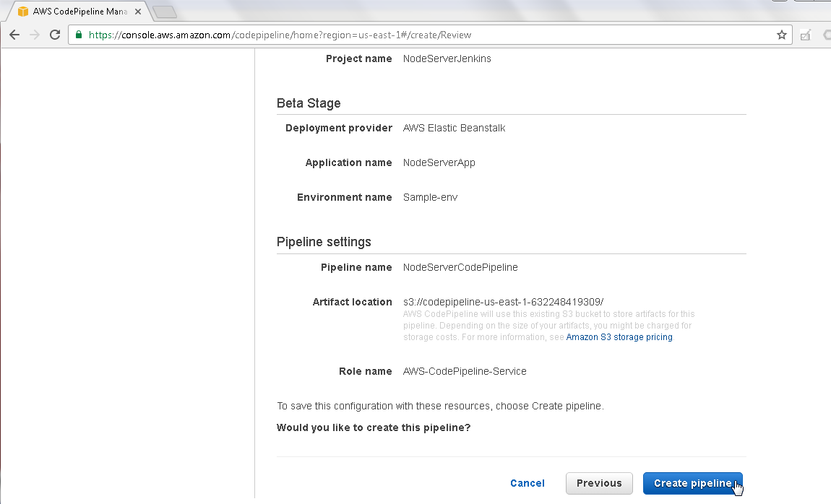Click the NodeServerApp application name value

(x=439, y=162)
